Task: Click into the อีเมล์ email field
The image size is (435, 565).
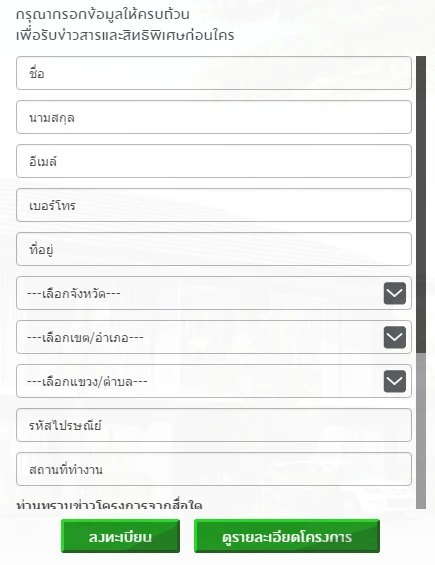Action: (x=214, y=161)
